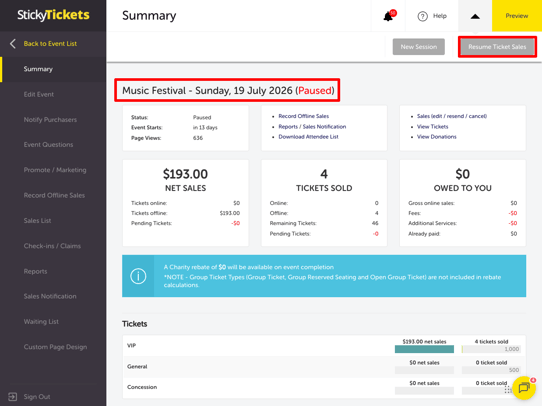Open Edit Event in sidebar

click(39, 94)
